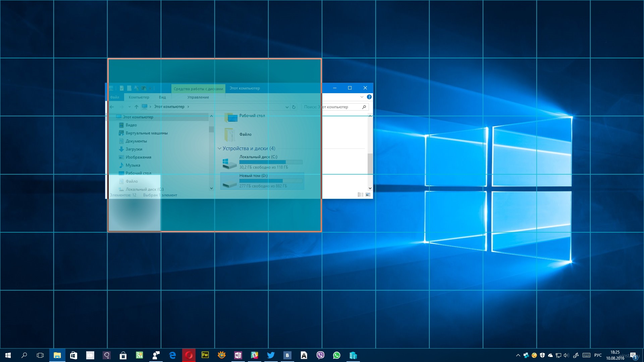This screenshot has width=644, height=362.
Task: Open network status tray icon
Action: (558, 355)
